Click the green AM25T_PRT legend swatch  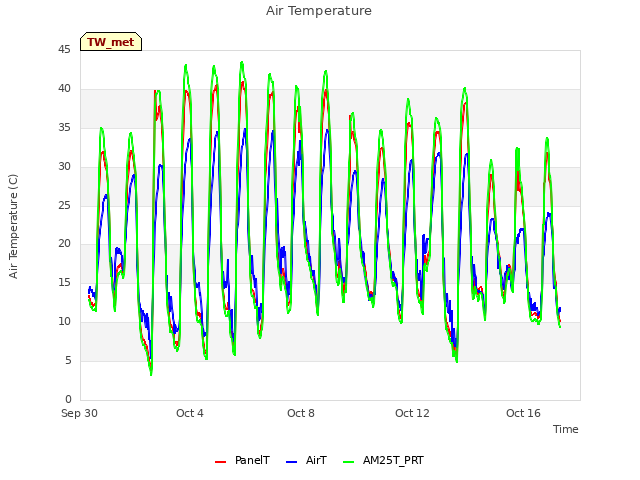coord(349,462)
